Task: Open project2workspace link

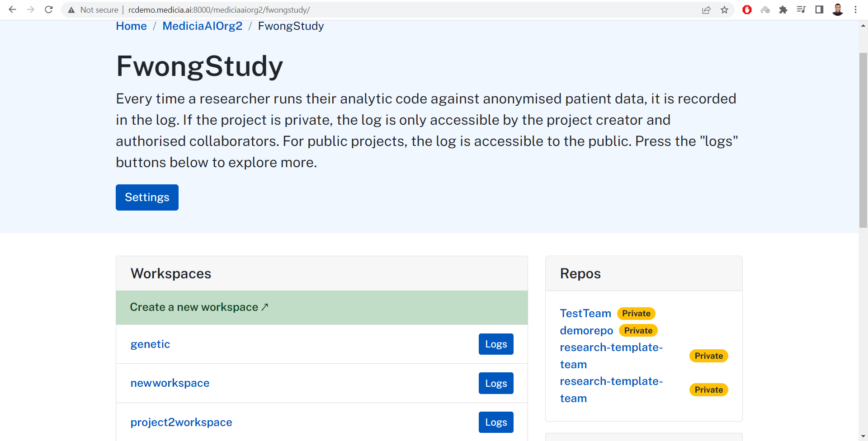Action: pos(181,422)
